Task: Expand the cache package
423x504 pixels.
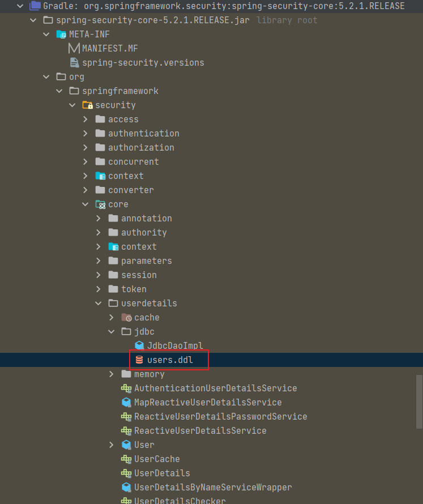Action: [111, 317]
